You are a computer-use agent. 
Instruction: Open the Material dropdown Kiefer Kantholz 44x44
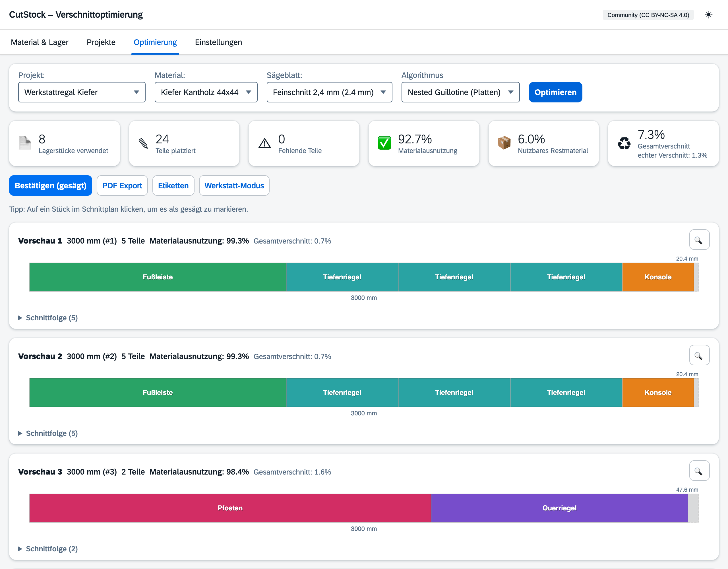click(206, 92)
